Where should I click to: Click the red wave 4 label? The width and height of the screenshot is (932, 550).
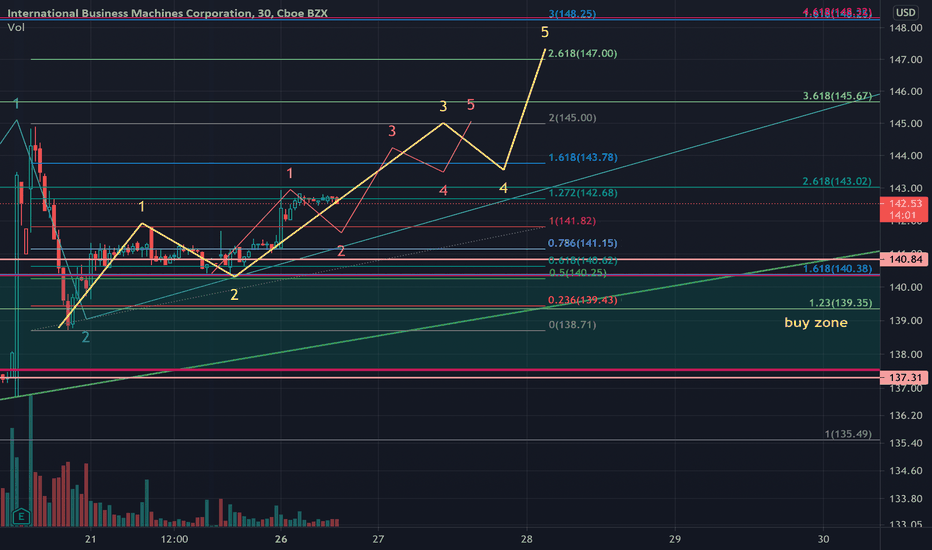pyautogui.click(x=443, y=191)
